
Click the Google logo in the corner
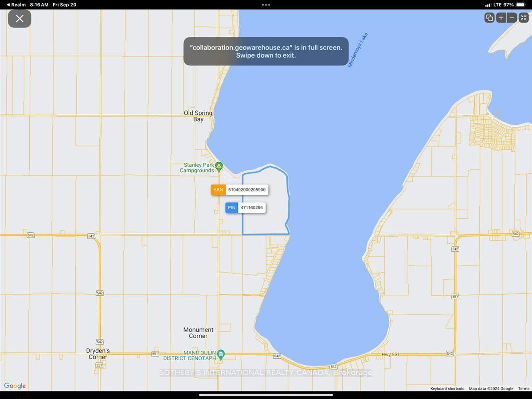pos(15,386)
